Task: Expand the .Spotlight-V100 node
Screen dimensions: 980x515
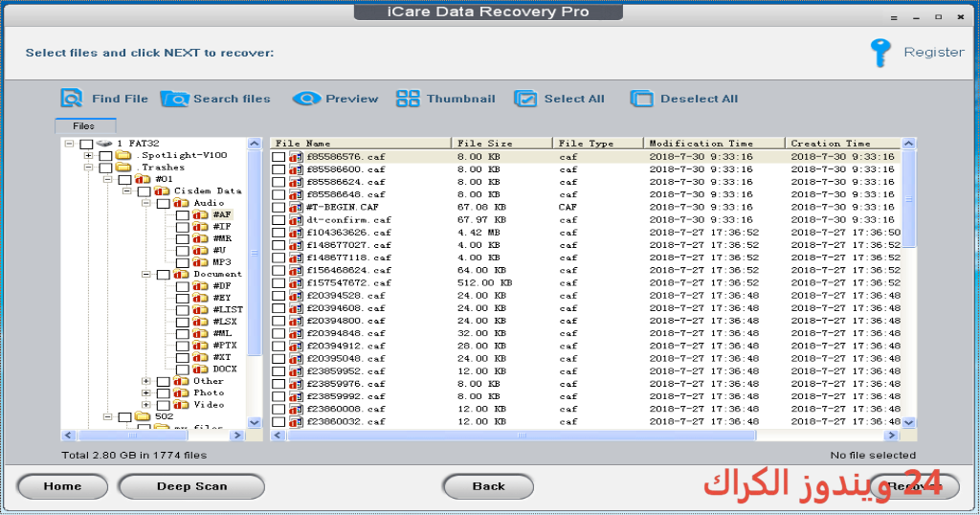Action: pos(88,155)
